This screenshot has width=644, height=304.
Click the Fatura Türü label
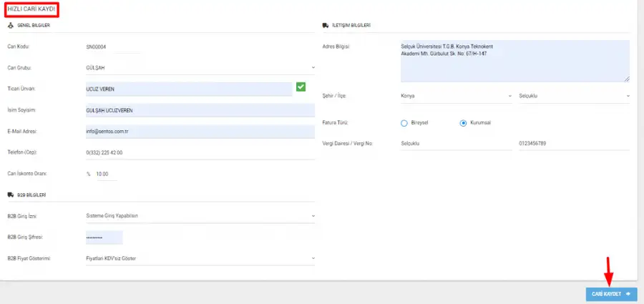point(336,123)
